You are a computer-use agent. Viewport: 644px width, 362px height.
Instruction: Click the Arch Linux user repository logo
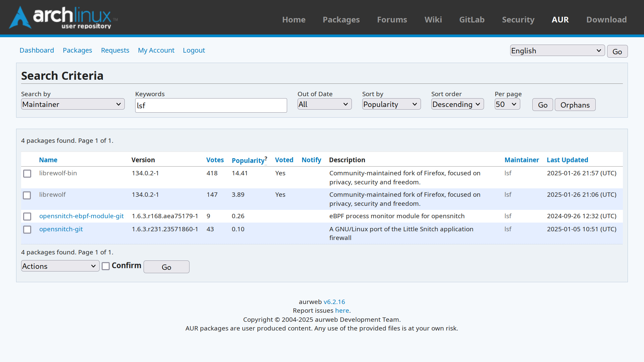(63, 17)
